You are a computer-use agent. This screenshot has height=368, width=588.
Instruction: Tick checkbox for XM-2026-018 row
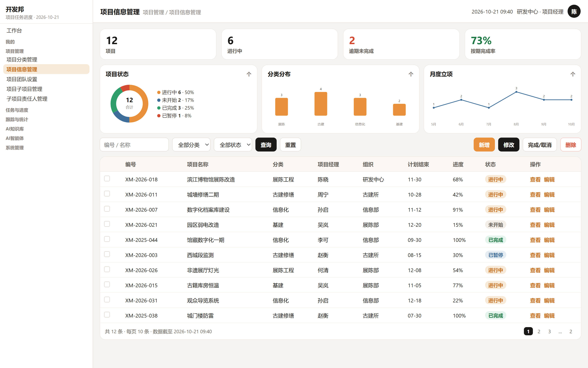pos(107,178)
